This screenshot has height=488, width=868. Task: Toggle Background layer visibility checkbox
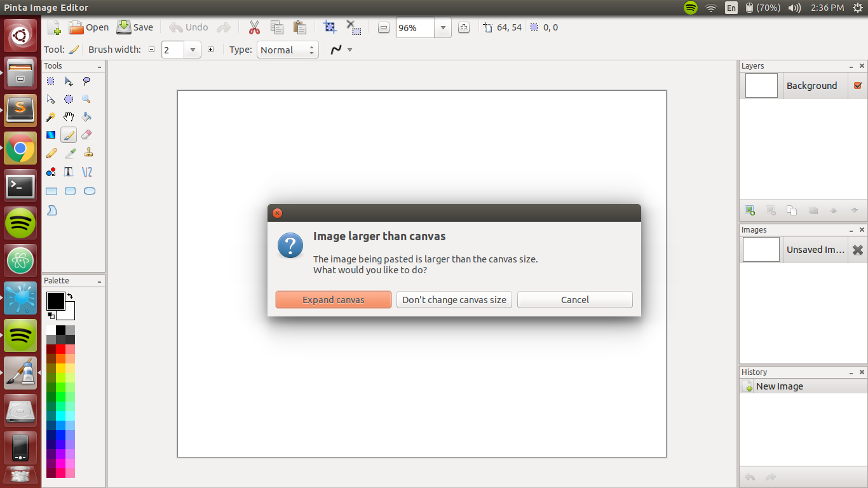pos(858,86)
